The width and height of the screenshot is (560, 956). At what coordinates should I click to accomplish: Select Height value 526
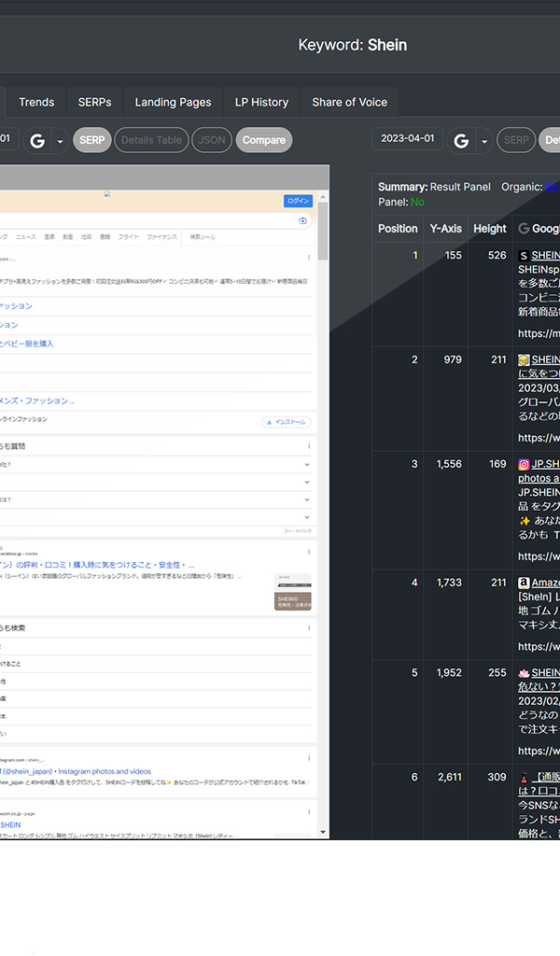tap(497, 256)
